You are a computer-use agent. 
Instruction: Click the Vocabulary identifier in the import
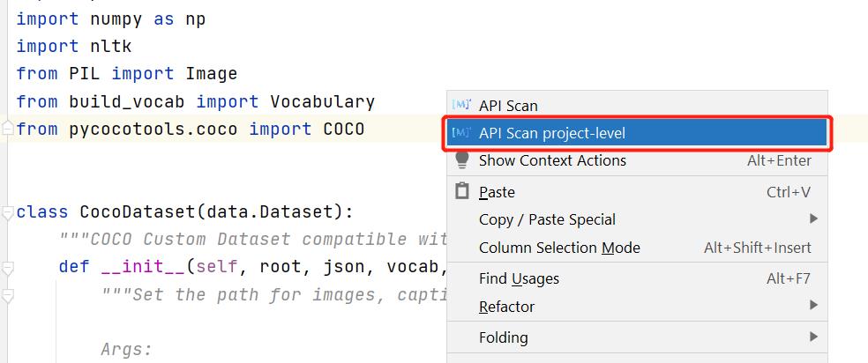322,101
